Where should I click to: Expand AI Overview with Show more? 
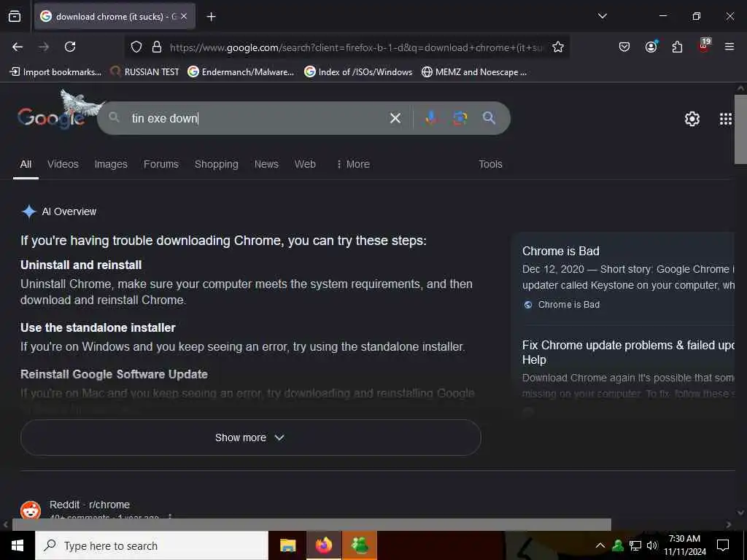tap(251, 437)
